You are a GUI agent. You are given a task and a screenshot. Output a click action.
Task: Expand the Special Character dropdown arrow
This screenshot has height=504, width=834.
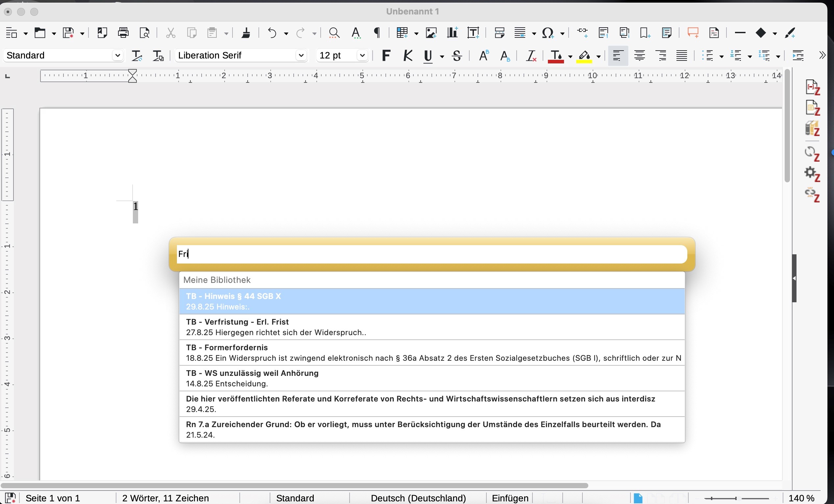[x=562, y=34]
